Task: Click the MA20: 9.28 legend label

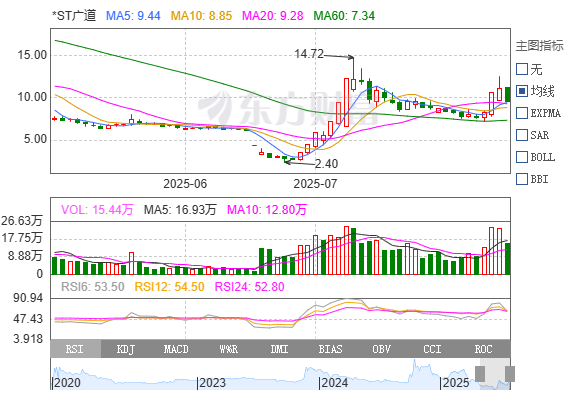Action: click(x=273, y=16)
